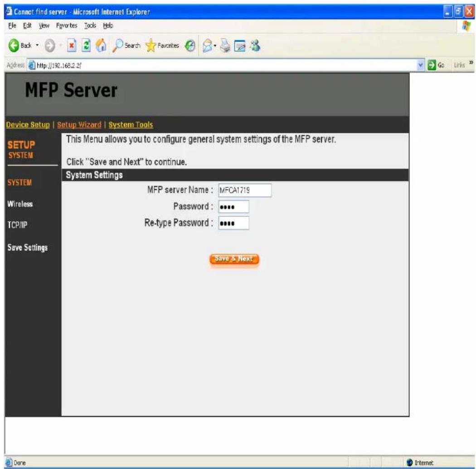Open Favorites star toolbar button
The image size is (476, 469).
[162, 45]
